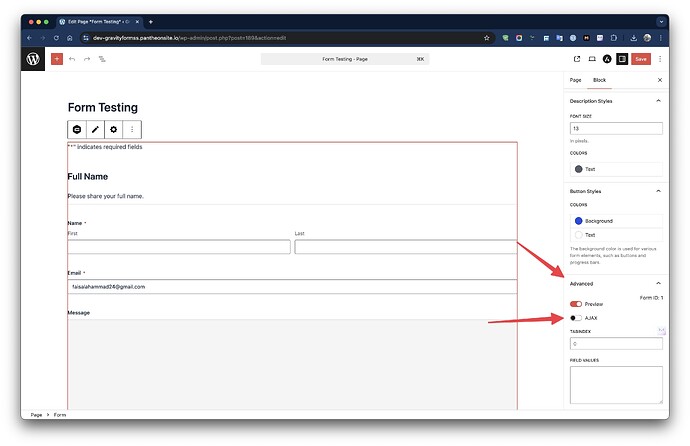The image size is (690, 446).
Task: Enable the AJAX toggle
Action: 576,318
